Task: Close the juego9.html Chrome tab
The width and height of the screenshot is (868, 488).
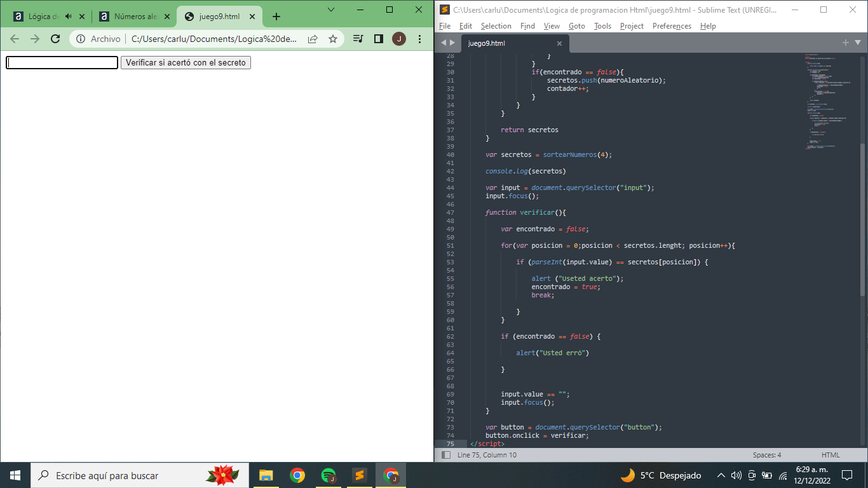Action: [253, 17]
